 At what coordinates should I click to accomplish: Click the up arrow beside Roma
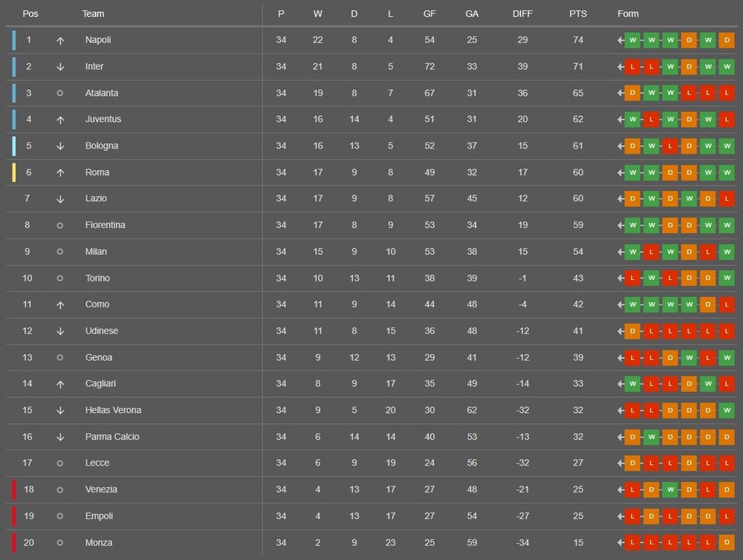click(x=60, y=173)
